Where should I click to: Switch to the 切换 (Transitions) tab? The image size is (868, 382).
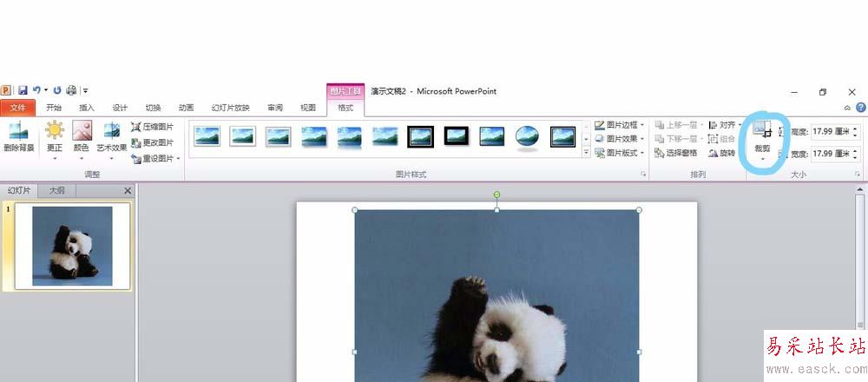click(154, 108)
